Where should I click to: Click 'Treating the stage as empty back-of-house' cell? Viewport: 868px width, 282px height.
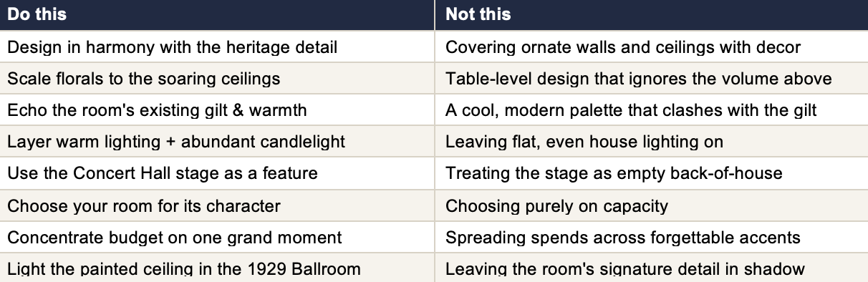pyautogui.click(x=651, y=173)
